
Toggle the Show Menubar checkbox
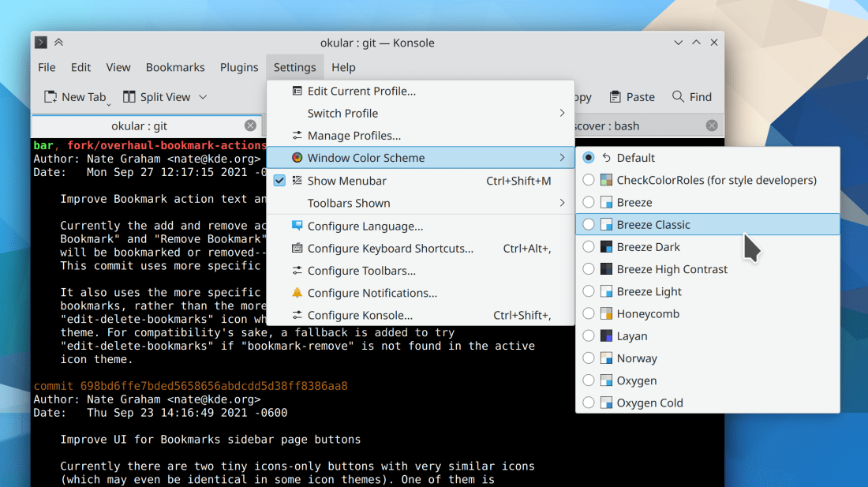279,181
